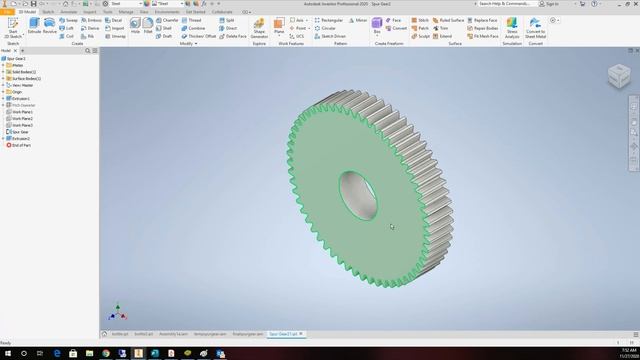The image size is (640, 360).
Task: Expand the Solid Bodies(1) node
Action: click(3, 72)
